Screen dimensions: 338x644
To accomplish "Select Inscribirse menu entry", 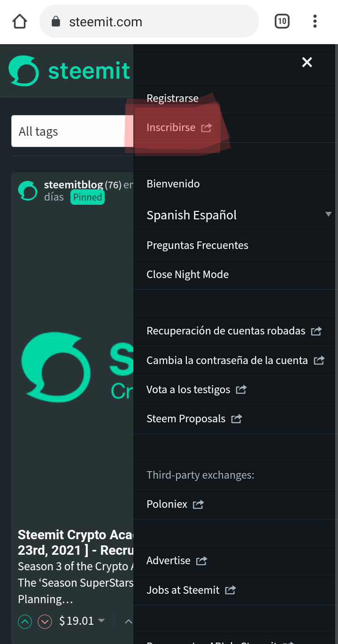I will (171, 127).
